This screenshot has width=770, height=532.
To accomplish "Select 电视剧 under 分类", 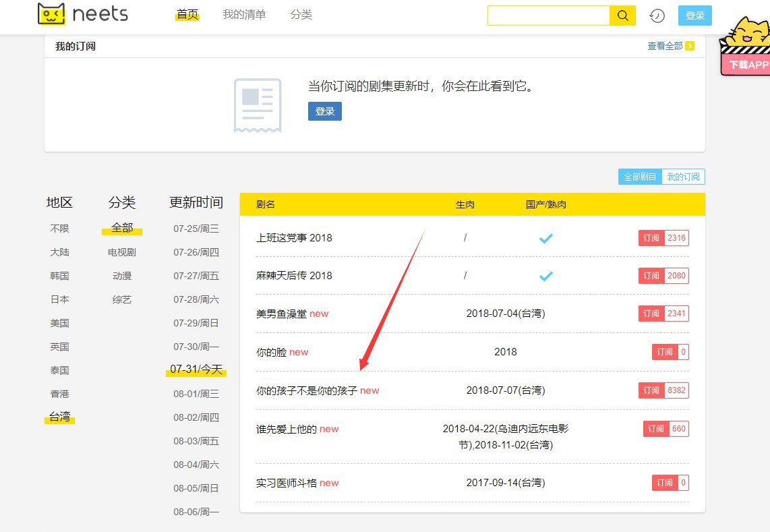I will tap(122, 252).
